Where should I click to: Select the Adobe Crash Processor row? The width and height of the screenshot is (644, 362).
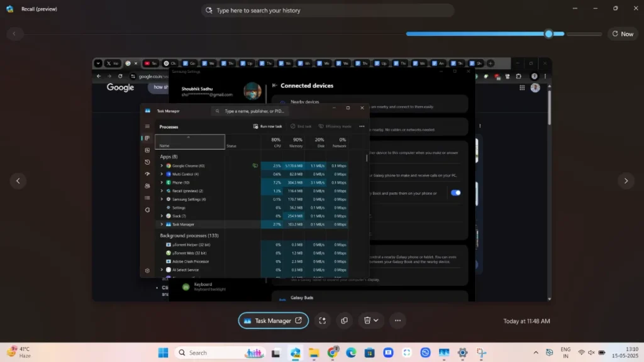(252, 261)
